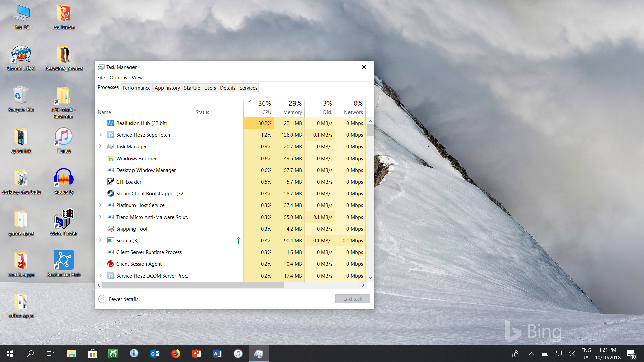Expand the Service Host: Superfetch group

(x=100, y=135)
